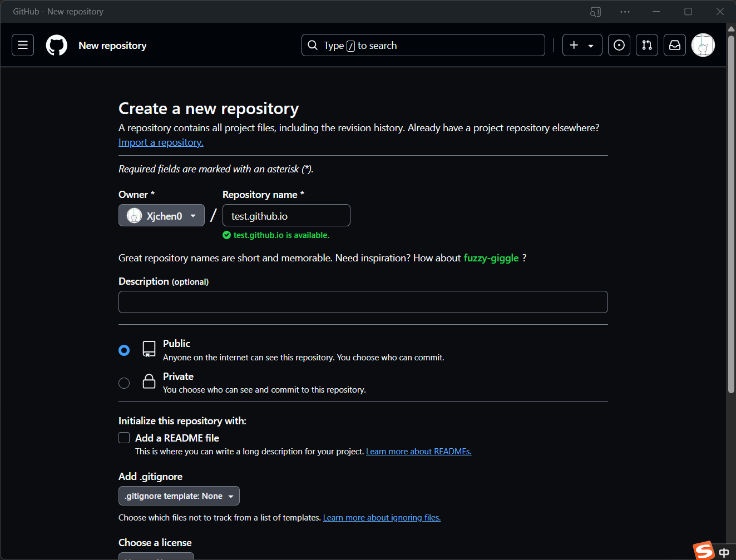Click the vertical page scrollbar thumb
The image size is (736, 560).
tap(731, 211)
